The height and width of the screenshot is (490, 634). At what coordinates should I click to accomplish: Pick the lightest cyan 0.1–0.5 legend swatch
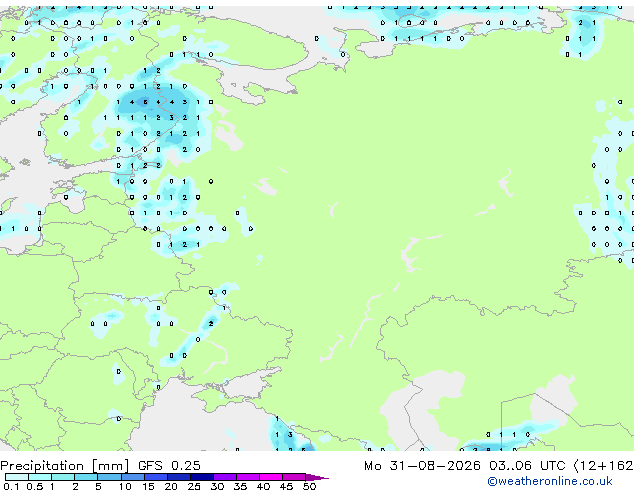tap(17, 477)
